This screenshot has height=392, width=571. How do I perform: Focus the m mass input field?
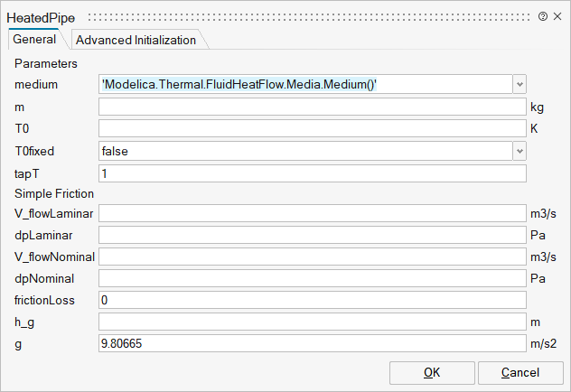313,107
